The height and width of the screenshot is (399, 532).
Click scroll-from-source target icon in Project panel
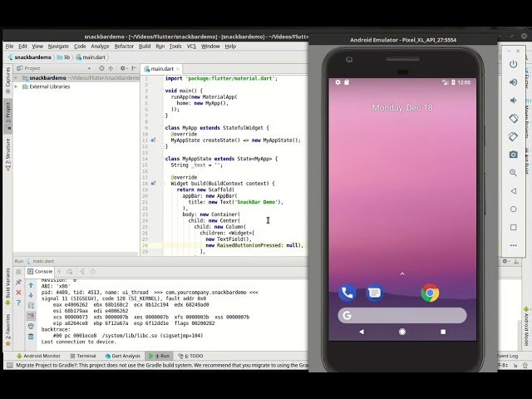[x=101, y=68]
